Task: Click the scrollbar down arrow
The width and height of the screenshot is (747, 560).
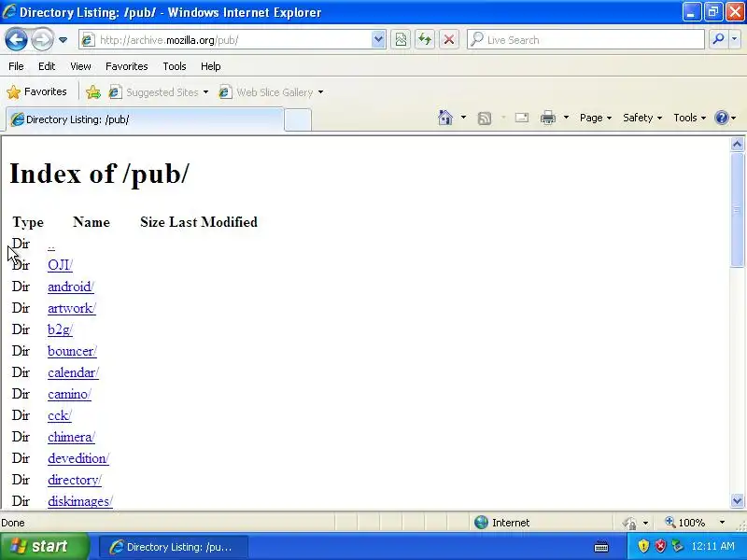Action: coord(737,500)
